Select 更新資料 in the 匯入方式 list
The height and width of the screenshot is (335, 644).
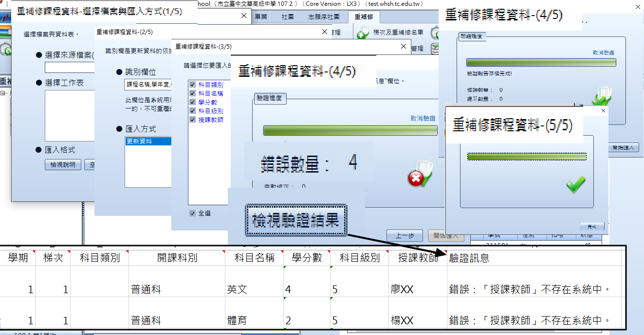coord(148,141)
